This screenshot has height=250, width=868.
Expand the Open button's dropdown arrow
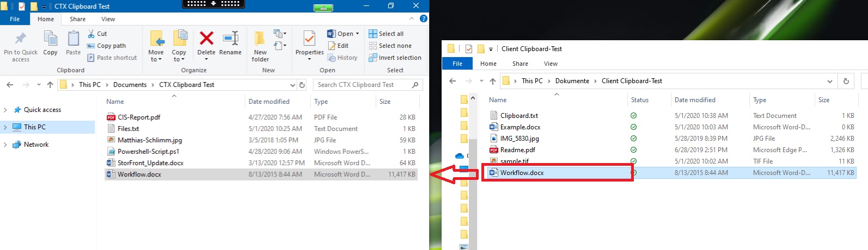coord(357,34)
